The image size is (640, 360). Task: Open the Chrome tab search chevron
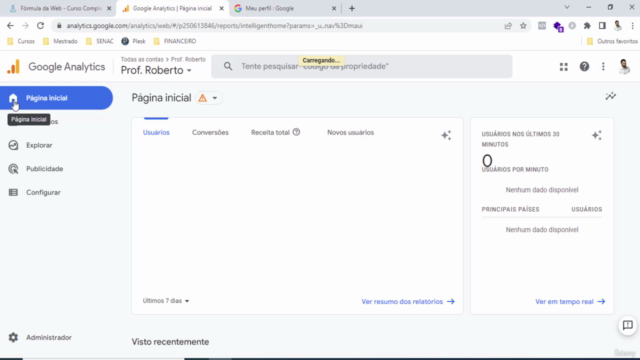pyautogui.click(x=567, y=7)
